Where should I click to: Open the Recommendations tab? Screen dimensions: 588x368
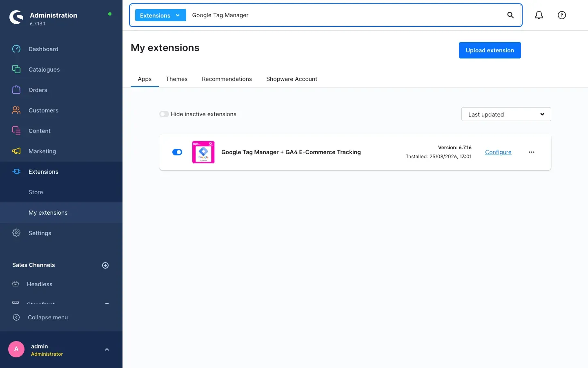pos(227,79)
